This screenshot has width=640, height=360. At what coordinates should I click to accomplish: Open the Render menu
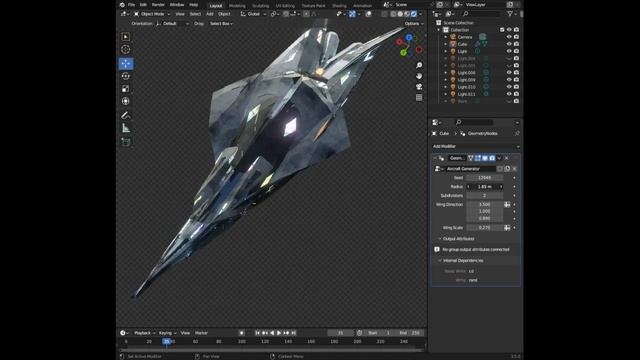(x=158, y=5)
